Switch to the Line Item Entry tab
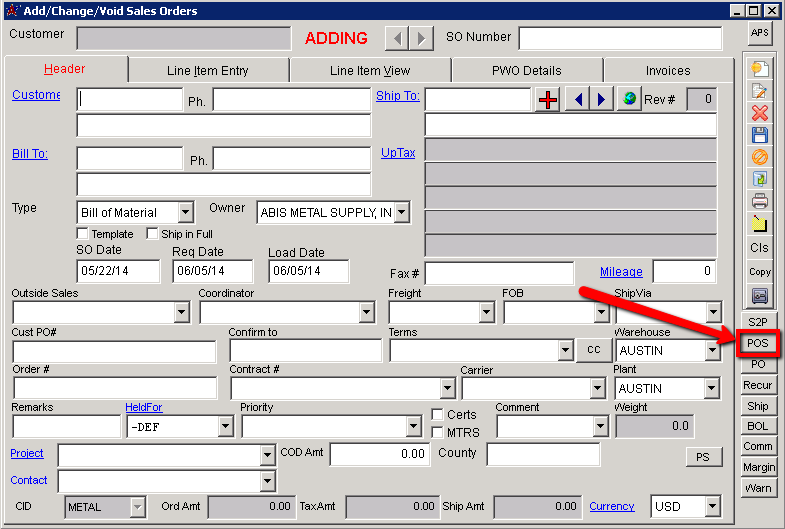This screenshot has width=785, height=529. 208,71
